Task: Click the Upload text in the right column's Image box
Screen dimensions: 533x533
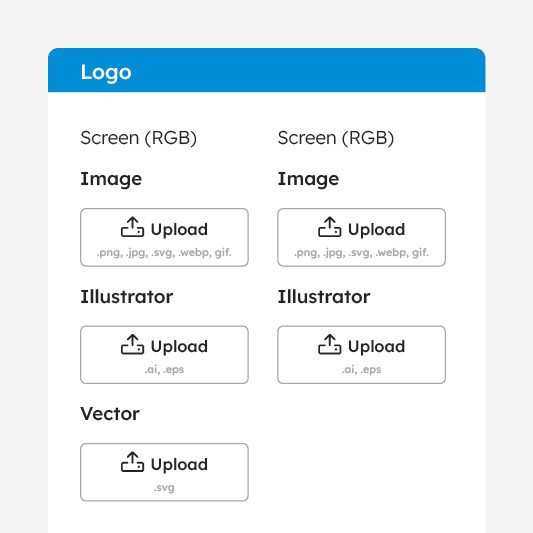Action: [376, 230]
